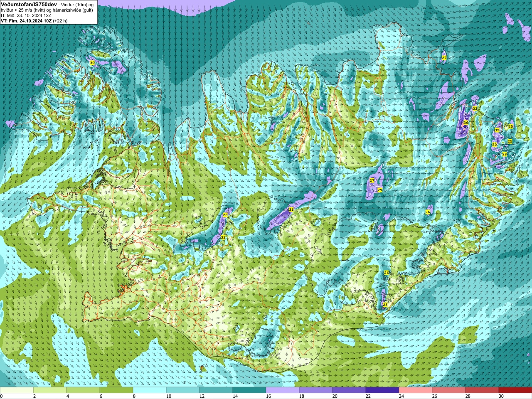Click the yellow gust label 32

pyautogui.click(x=497, y=130)
